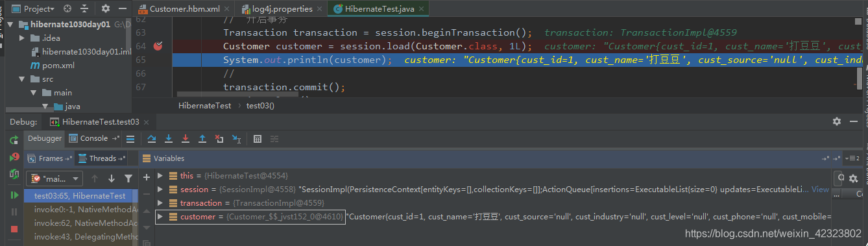
Task: Open the hidden layout tabs indicator
Action: (853, 158)
